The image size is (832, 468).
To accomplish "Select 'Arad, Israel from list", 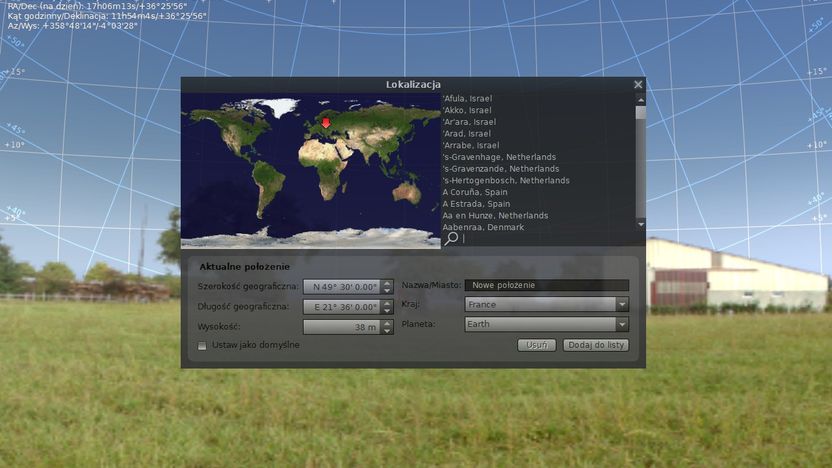I will tap(466, 134).
